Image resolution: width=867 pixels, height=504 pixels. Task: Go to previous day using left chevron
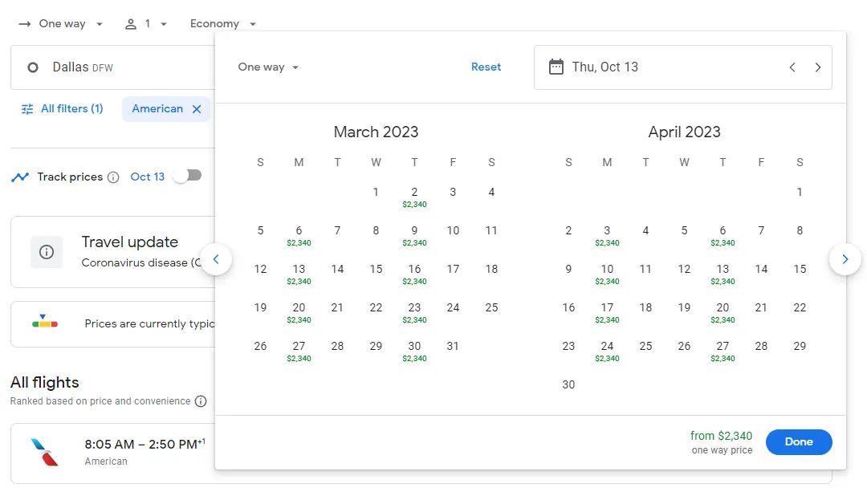[792, 67]
